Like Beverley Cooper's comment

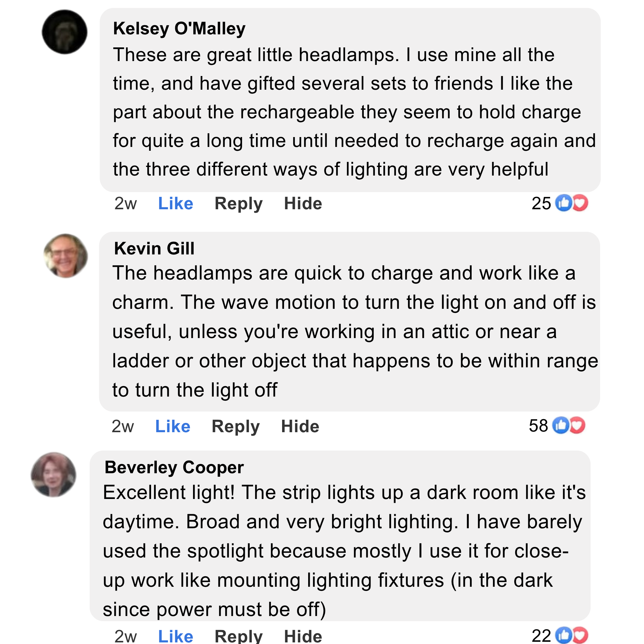pos(175,636)
